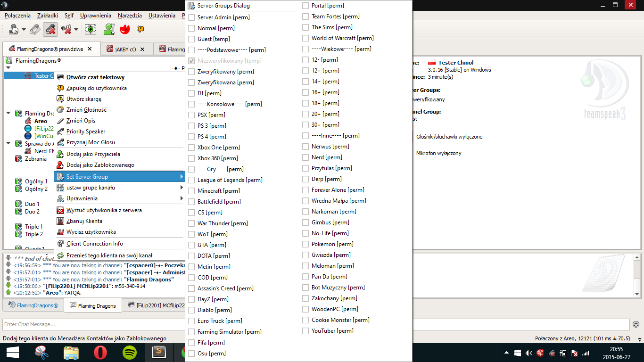Click the skull icon beside Wyrzuć użytkownika z serwera

point(60,210)
